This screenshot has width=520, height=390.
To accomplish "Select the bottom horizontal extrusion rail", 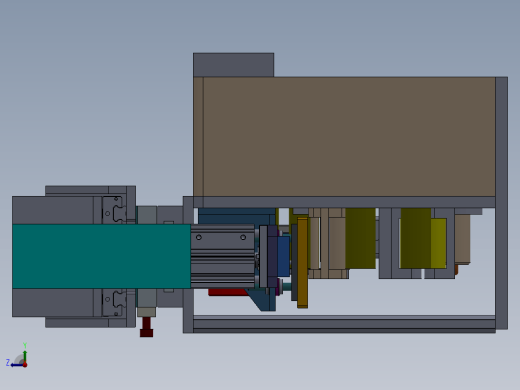I will tap(344, 324).
